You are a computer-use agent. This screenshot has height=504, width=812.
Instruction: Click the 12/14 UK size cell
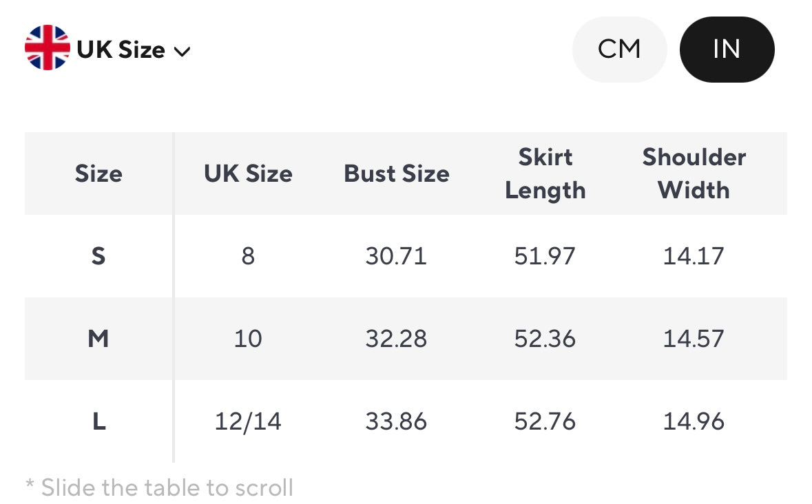[x=248, y=421]
